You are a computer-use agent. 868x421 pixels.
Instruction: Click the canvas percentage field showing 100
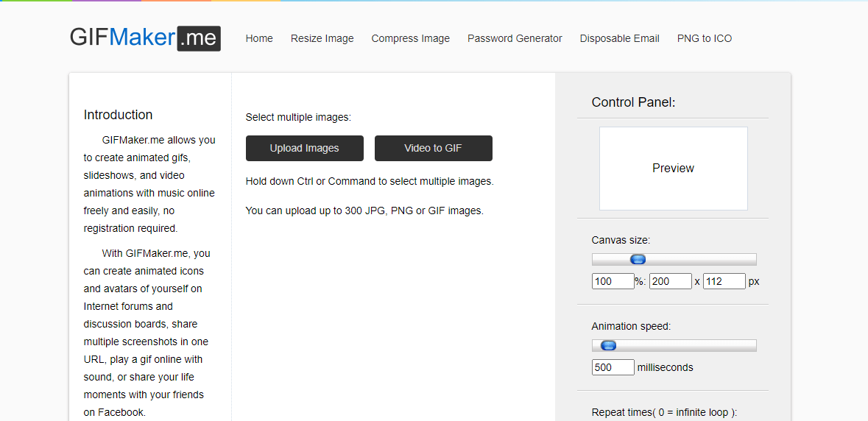point(613,281)
